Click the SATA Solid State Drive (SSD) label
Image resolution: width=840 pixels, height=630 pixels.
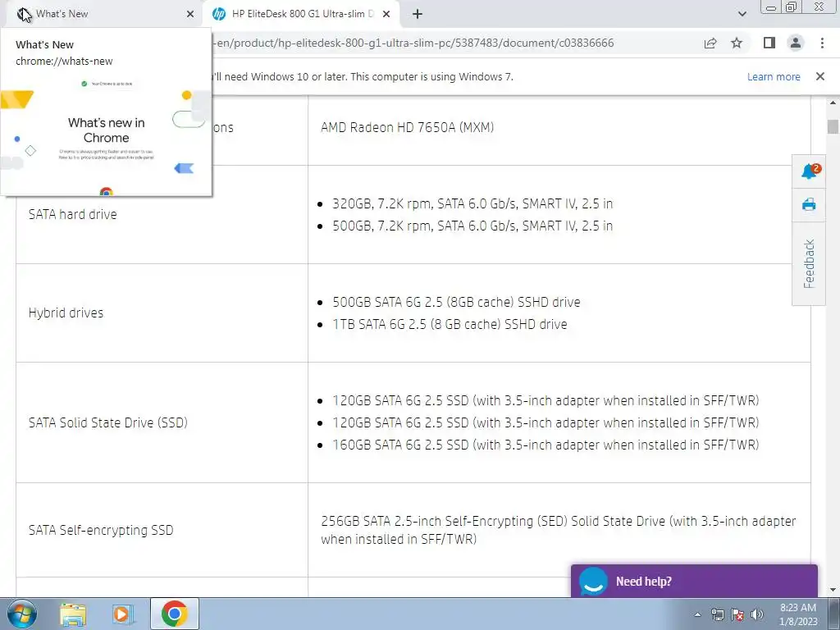pos(108,422)
